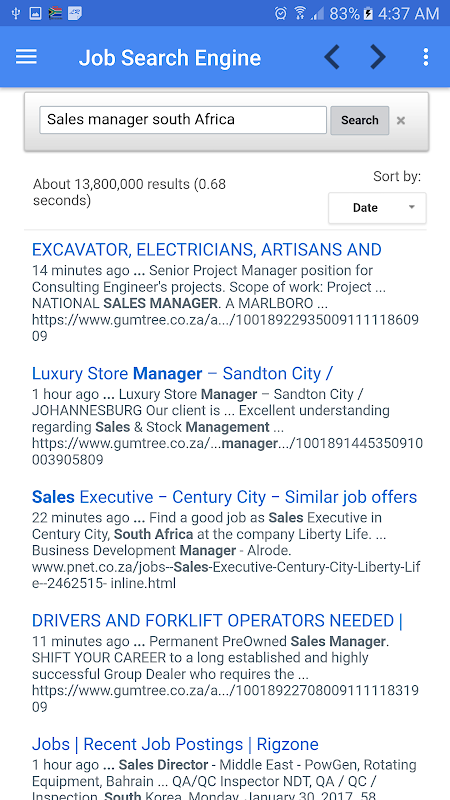Clear the search with the x icon
Image resolution: width=450 pixels, height=800 pixels.
[401, 120]
